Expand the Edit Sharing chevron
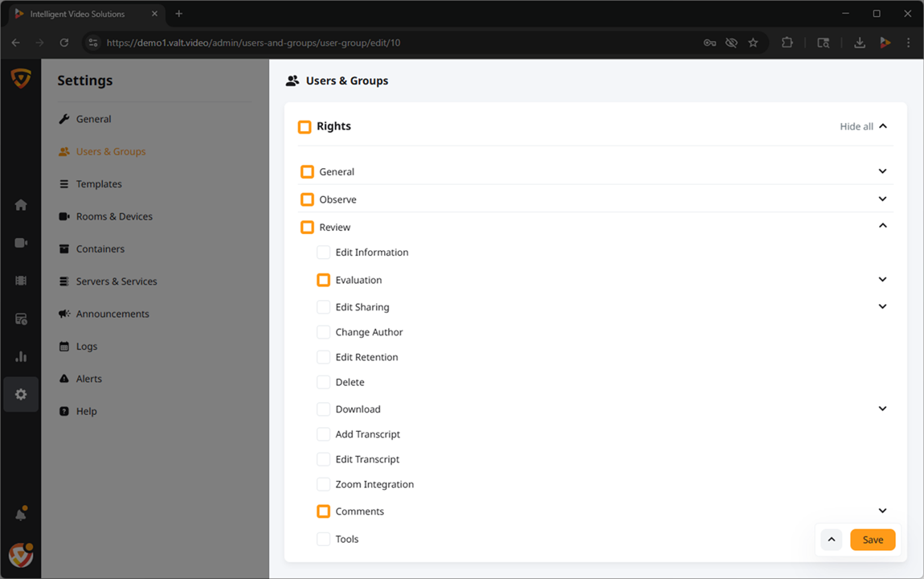924x579 pixels. (x=882, y=306)
